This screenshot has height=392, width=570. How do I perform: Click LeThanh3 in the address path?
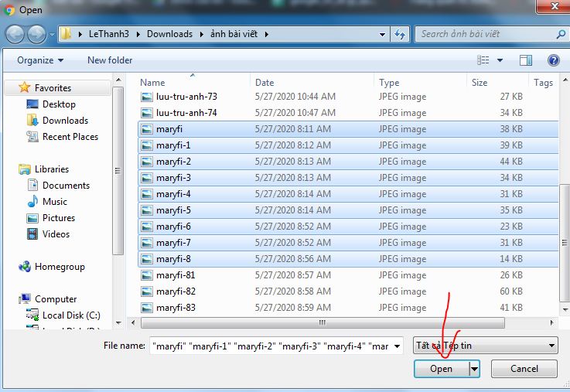click(x=109, y=34)
